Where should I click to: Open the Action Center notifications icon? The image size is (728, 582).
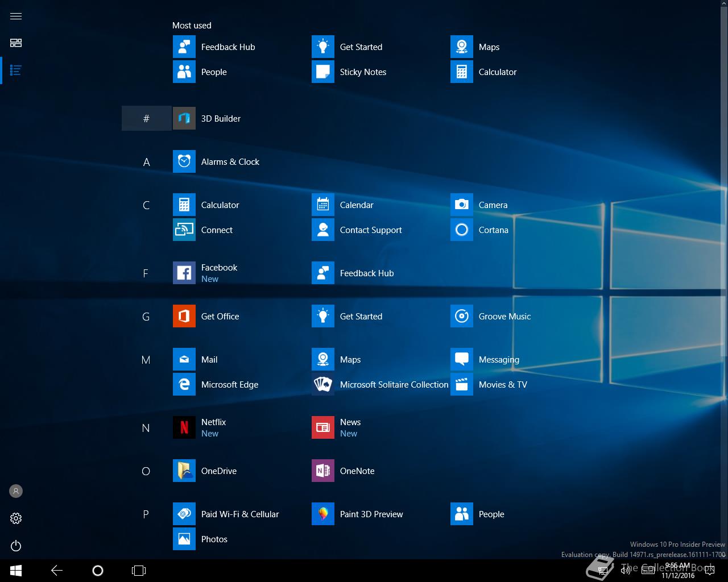710,571
